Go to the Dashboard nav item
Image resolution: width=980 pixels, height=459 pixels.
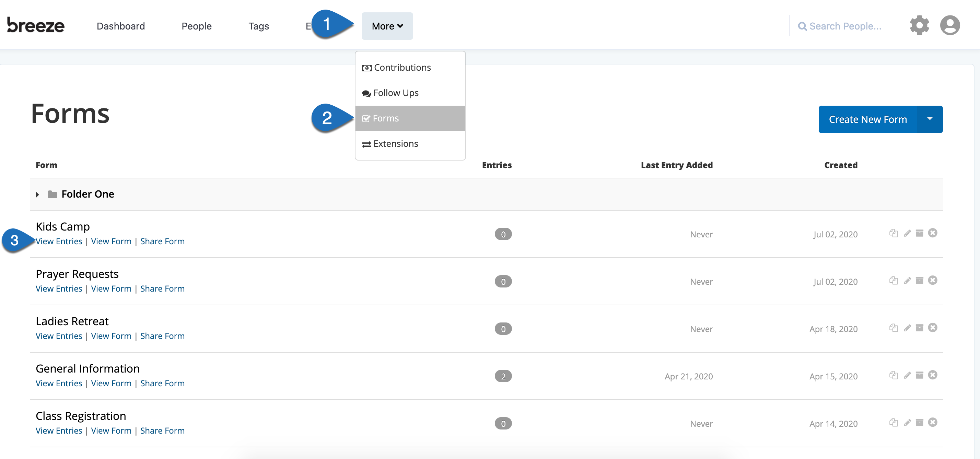(x=120, y=26)
